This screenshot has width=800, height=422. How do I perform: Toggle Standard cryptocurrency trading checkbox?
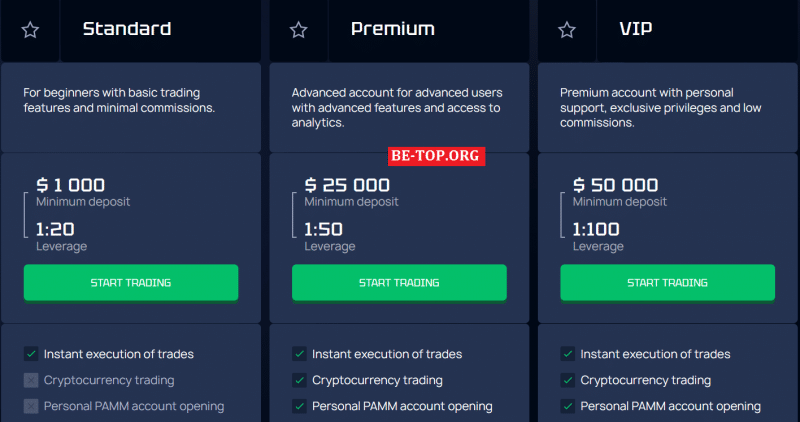(31, 380)
